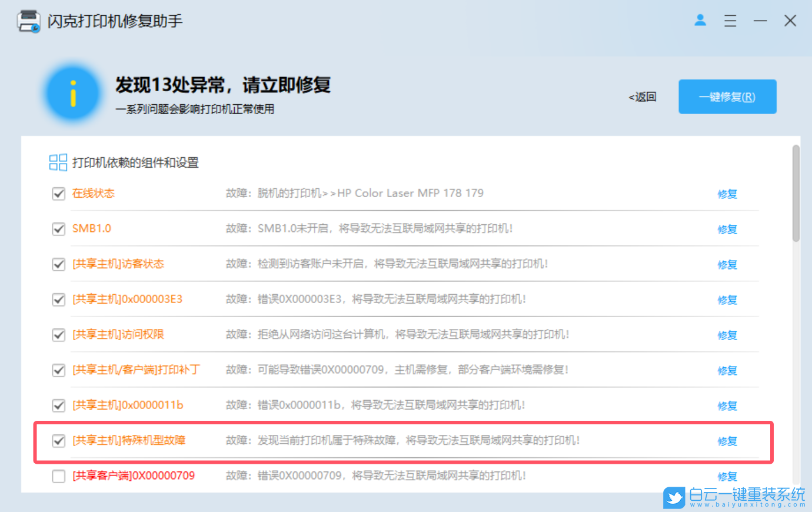Click the vertical scrollbar thumb

796,194
